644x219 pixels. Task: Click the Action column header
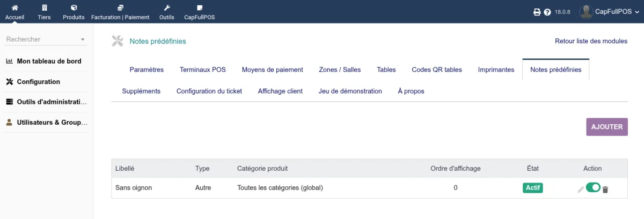[x=592, y=168]
